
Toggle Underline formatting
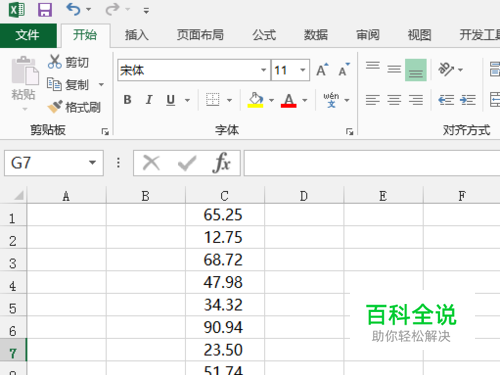[170, 100]
